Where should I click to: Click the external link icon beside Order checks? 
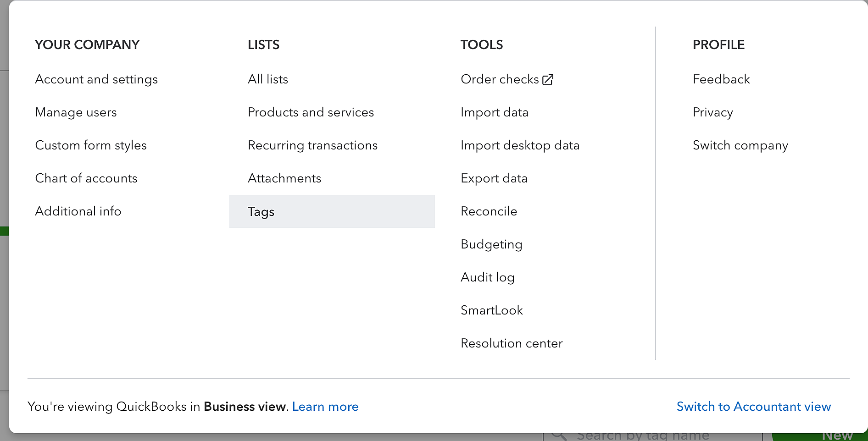click(x=548, y=80)
